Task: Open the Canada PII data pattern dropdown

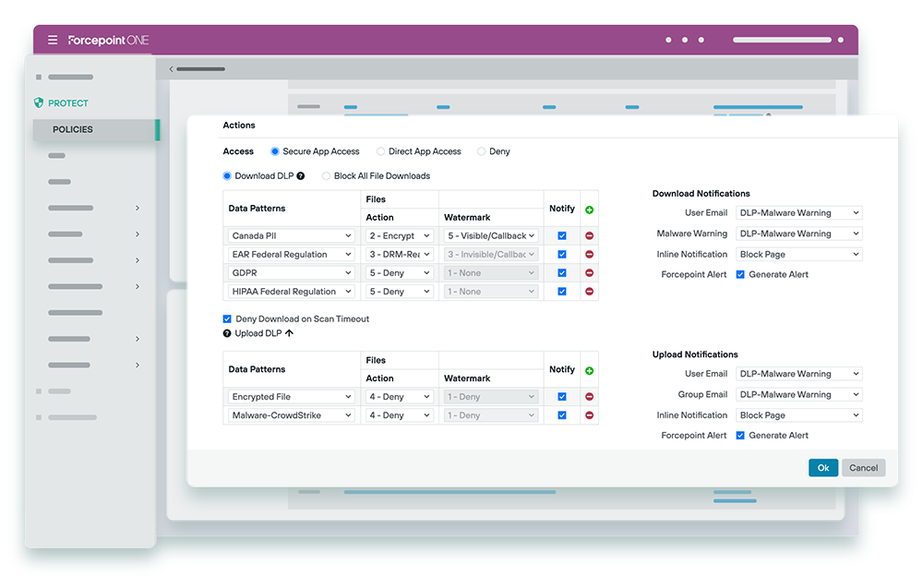Action: 291,236
